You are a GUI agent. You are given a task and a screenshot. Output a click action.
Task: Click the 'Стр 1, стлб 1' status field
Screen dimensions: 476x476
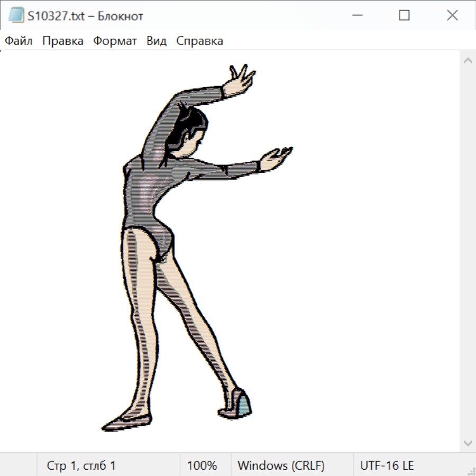81,465
